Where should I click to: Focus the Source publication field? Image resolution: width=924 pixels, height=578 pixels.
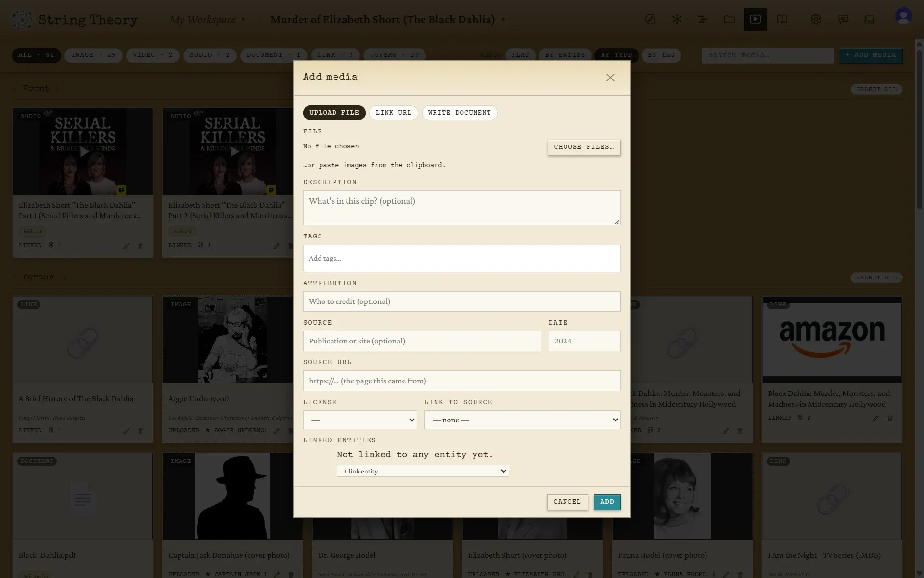[422, 341]
